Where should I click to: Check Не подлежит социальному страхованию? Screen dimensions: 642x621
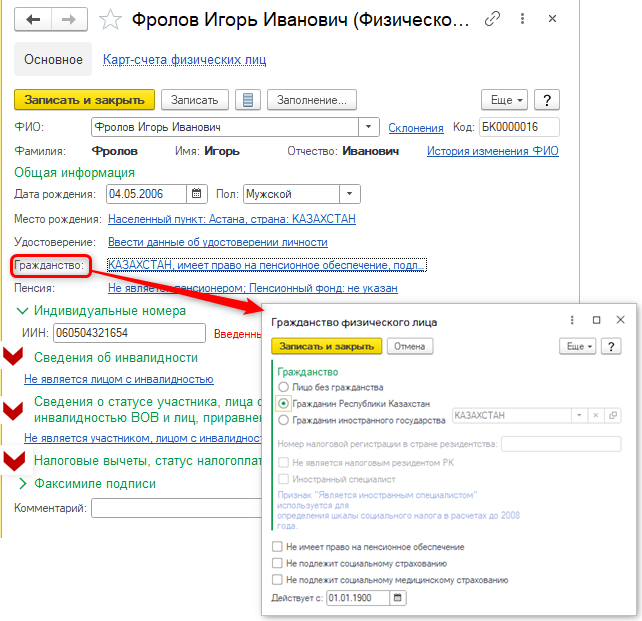point(278,564)
